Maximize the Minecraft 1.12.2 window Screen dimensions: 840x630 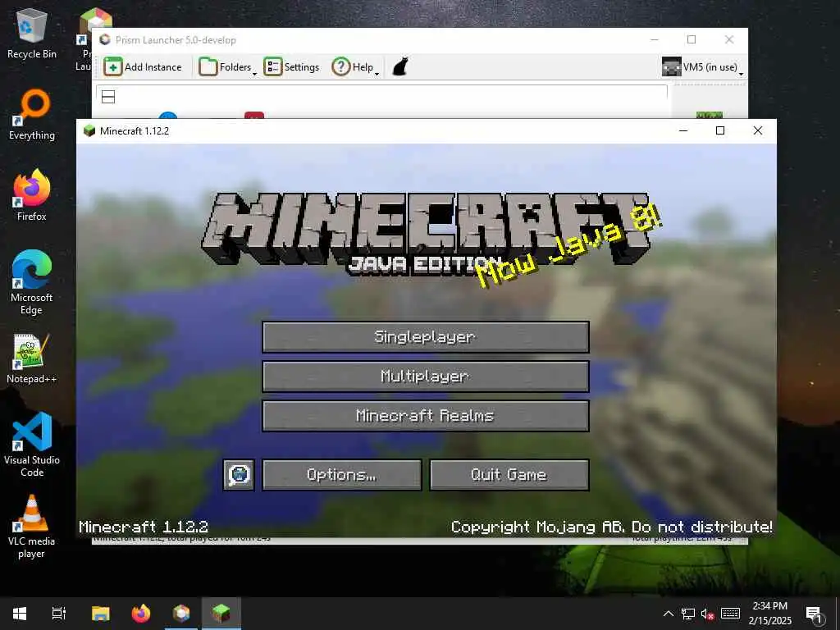[720, 130]
